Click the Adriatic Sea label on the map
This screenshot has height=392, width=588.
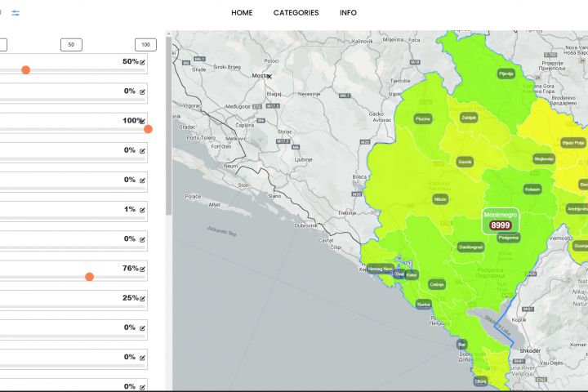[221, 230]
